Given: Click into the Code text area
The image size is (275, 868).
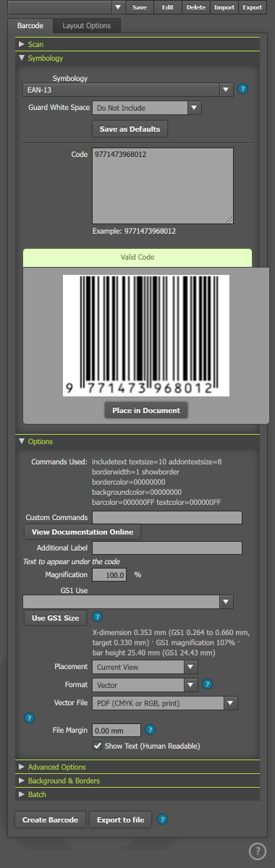Looking at the screenshot, I should [163, 186].
